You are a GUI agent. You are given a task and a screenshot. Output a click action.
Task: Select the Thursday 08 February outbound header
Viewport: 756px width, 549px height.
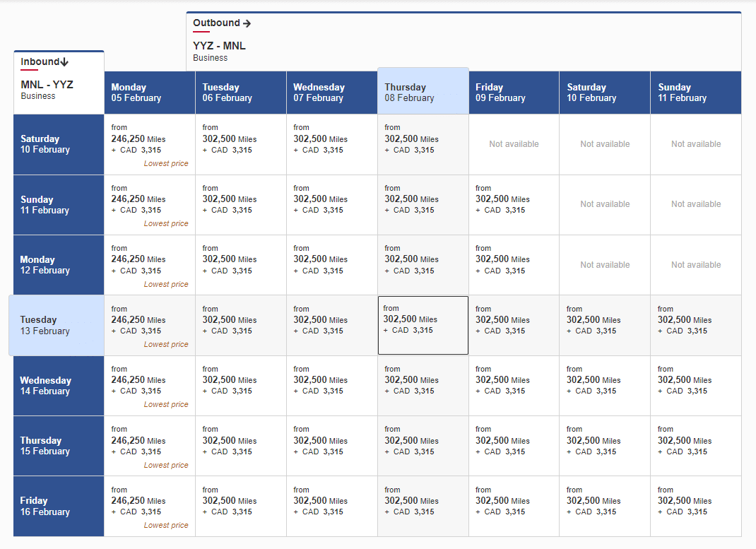[x=423, y=93]
